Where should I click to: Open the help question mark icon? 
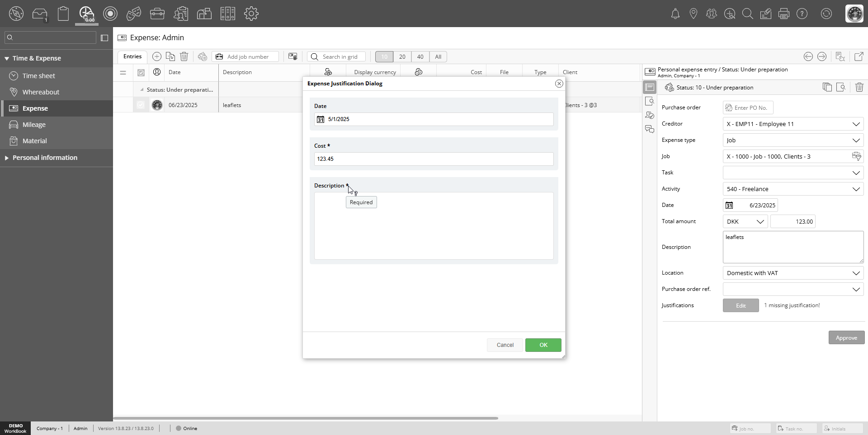click(802, 14)
